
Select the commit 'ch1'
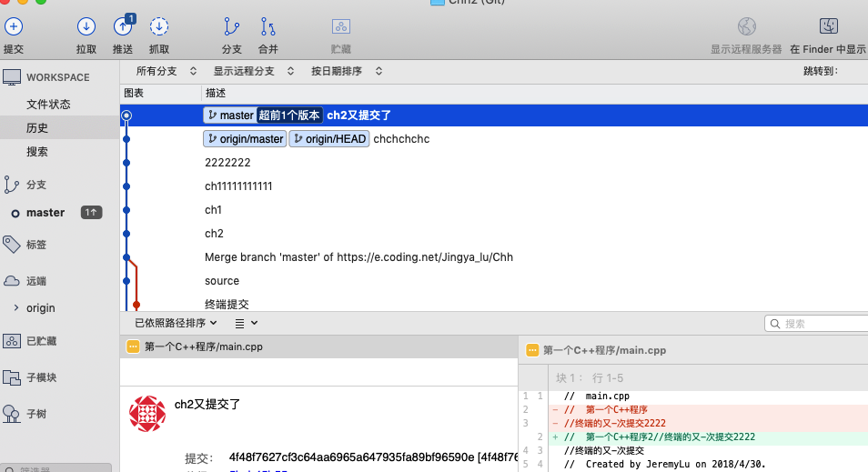(494, 210)
